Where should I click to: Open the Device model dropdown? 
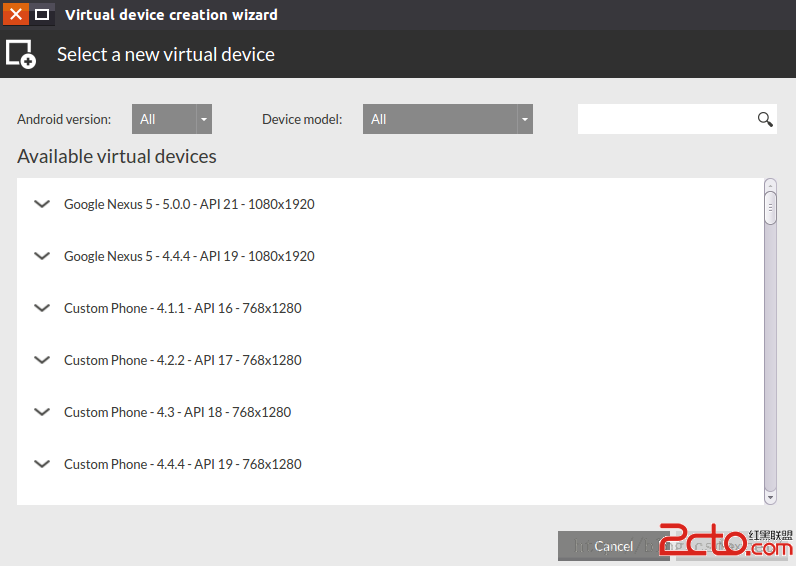(448, 119)
